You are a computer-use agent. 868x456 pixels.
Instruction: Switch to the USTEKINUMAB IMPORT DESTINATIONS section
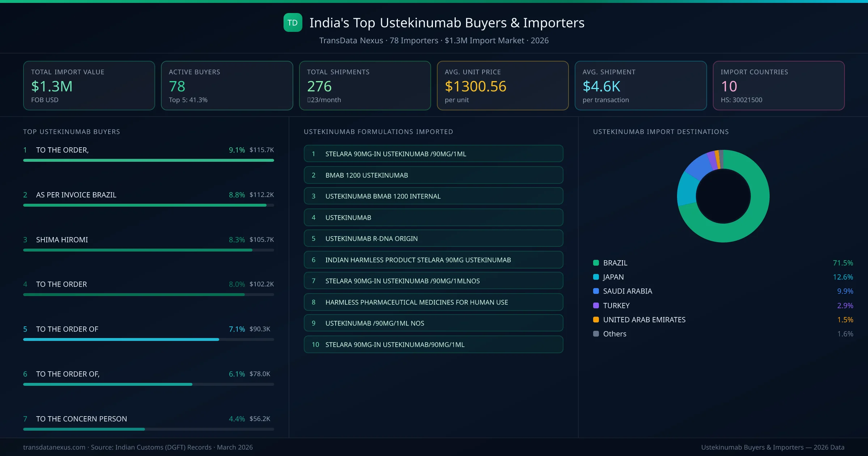(x=661, y=132)
